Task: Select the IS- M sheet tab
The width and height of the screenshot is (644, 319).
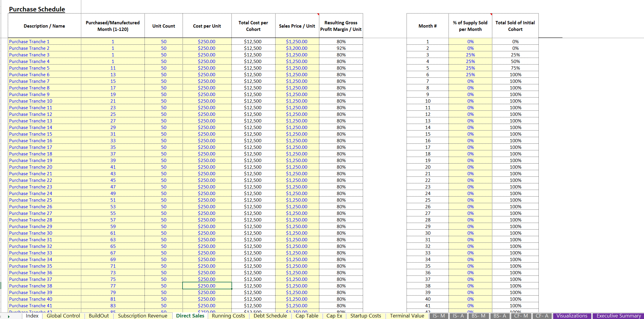Action: (x=439, y=316)
